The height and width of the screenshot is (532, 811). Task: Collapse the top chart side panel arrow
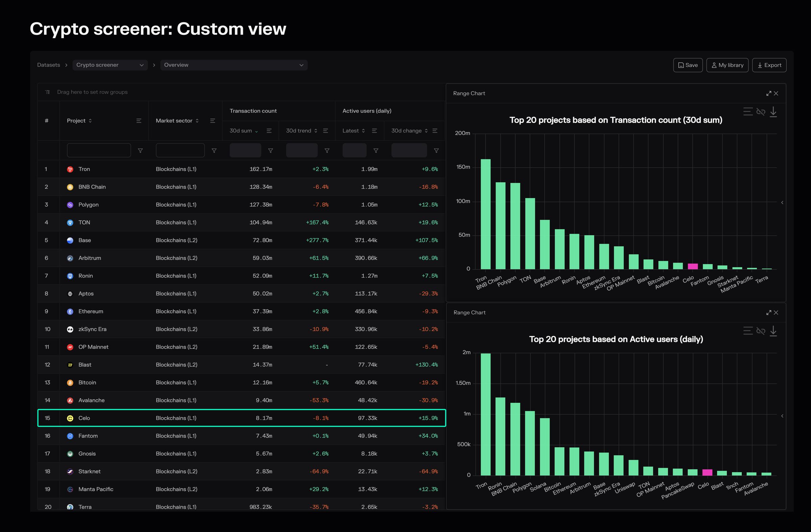(782, 202)
